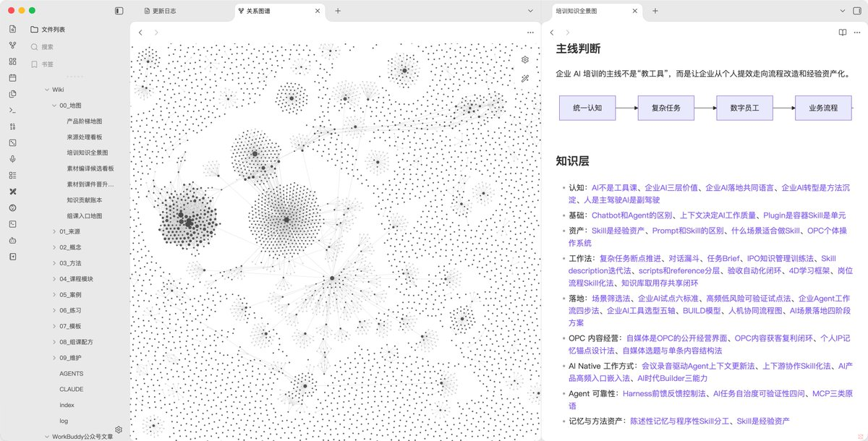This screenshot has height=441, width=868.
Task: Open the 书签 sidebar tab
Action: pos(42,64)
